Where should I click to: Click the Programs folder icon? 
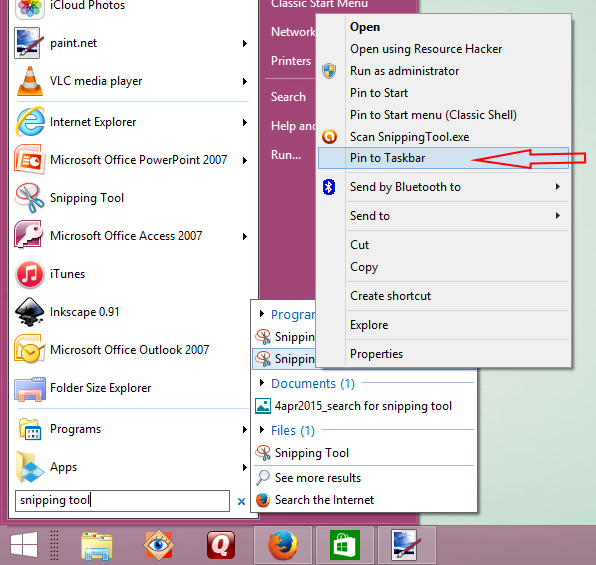pos(30,429)
